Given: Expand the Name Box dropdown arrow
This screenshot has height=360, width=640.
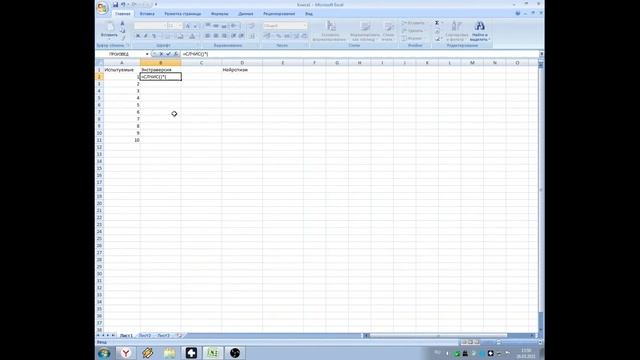Looking at the screenshot, I should click(147, 54).
